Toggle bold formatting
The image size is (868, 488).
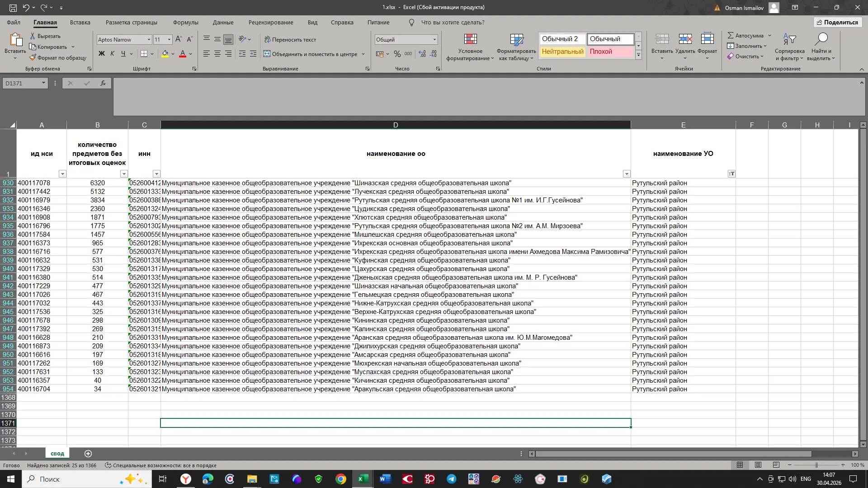(x=102, y=54)
